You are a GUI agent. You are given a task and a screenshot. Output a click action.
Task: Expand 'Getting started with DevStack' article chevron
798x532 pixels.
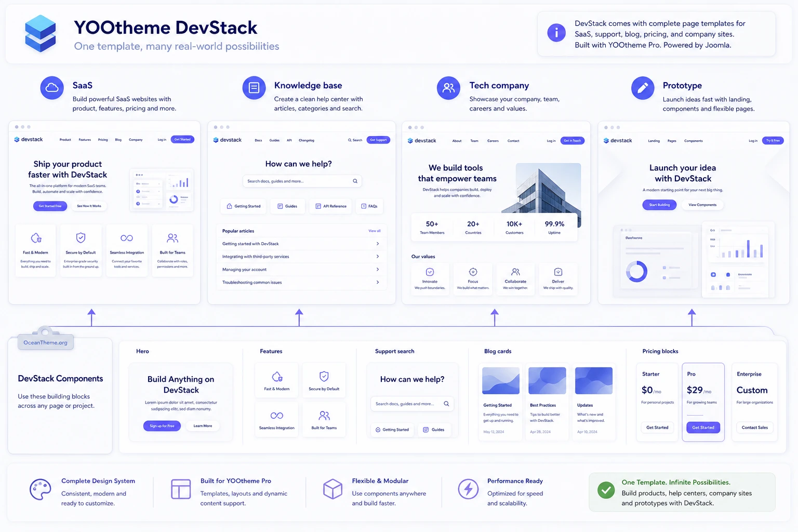(378, 244)
